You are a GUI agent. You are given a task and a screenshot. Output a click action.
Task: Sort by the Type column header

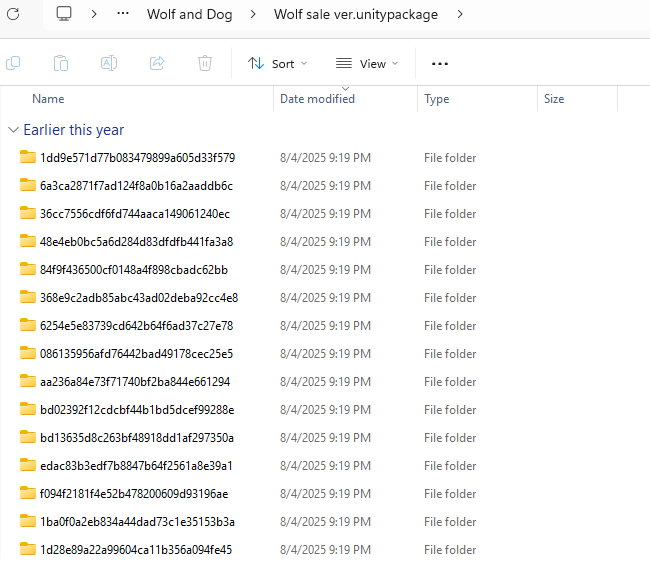437,99
